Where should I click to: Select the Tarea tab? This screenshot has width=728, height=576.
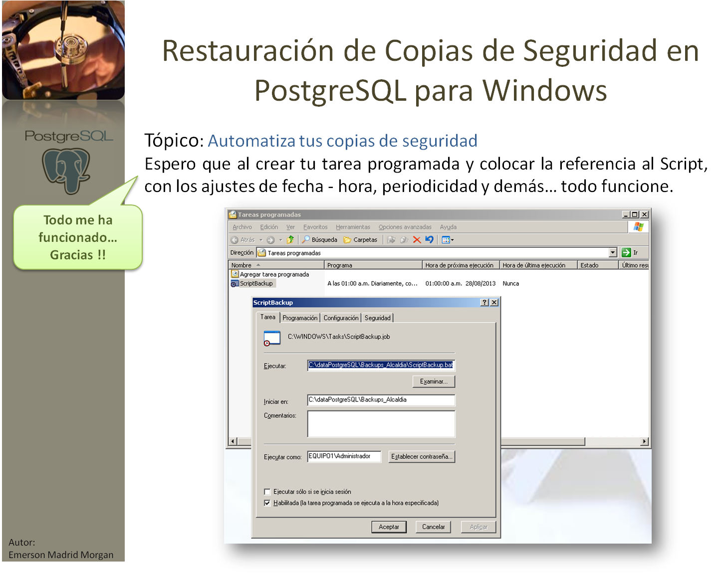point(268,317)
